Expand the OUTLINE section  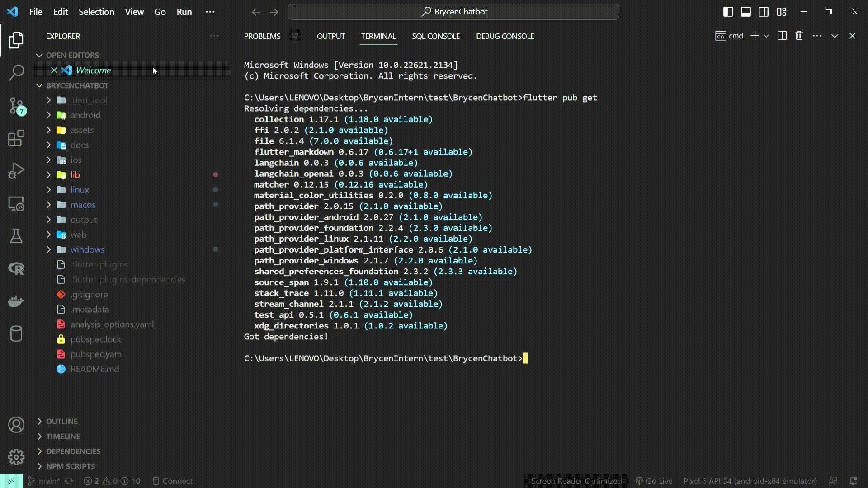[62, 422]
